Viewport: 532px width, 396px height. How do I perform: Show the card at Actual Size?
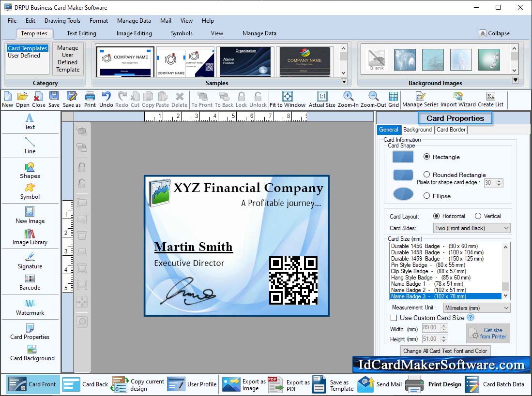click(322, 100)
